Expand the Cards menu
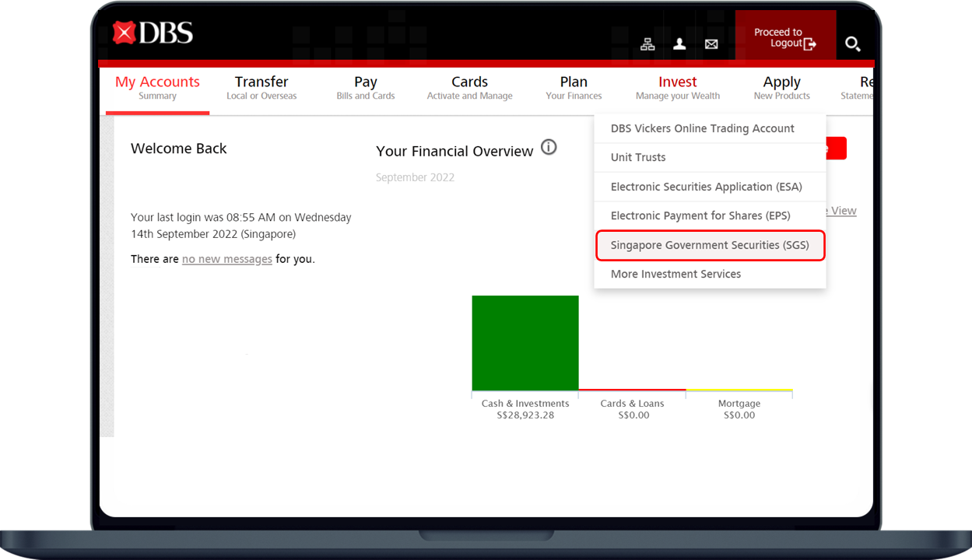This screenshot has width=972, height=560. (469, 88)
